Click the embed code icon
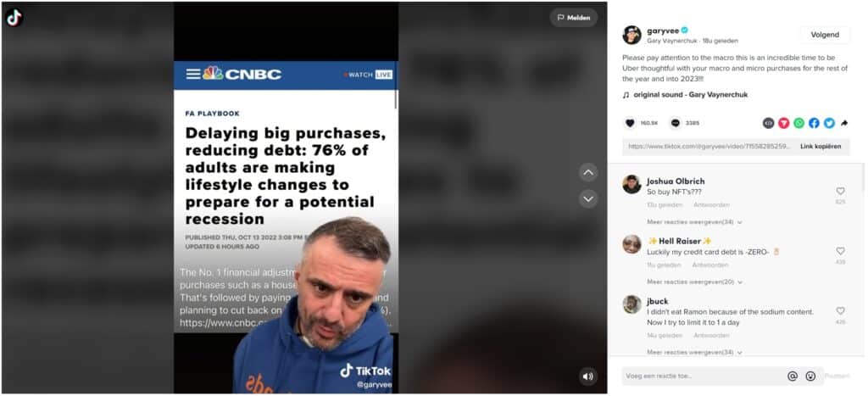The height and width of the screenshot is (396, 868). pos(768,123)
